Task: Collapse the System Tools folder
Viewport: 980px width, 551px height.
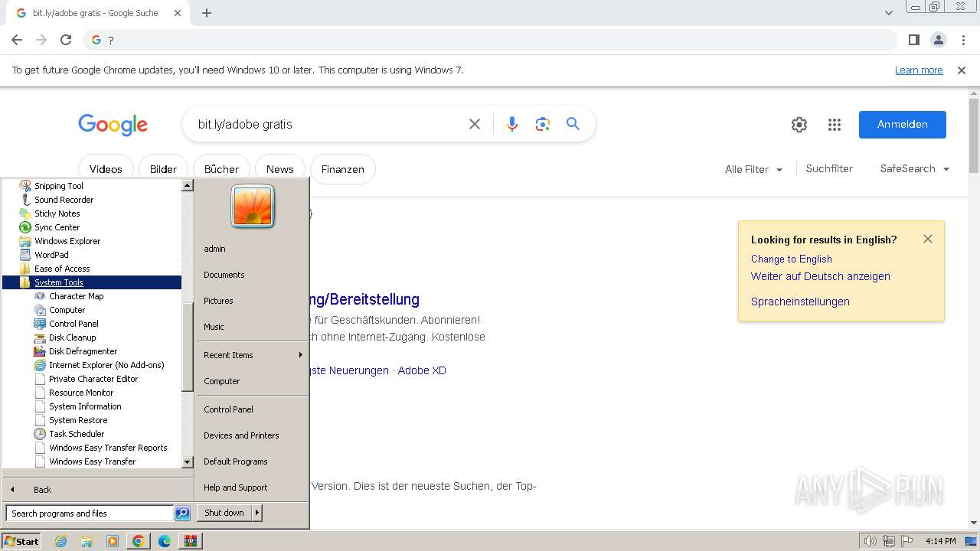Action: click(59, 282)
